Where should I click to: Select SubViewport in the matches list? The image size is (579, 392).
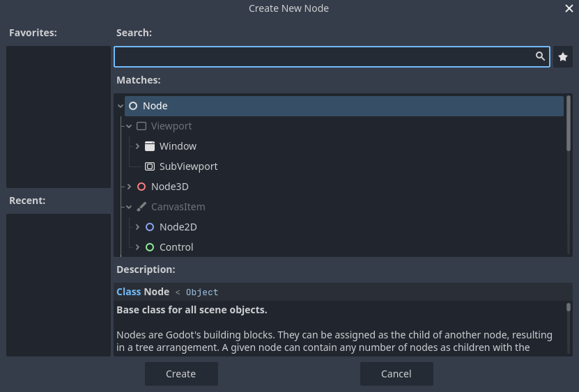(188, 166)
